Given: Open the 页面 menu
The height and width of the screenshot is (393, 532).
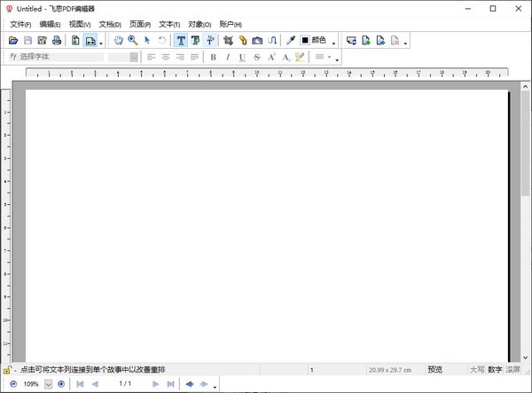Looking at the screenshot, I should [140, 24].
